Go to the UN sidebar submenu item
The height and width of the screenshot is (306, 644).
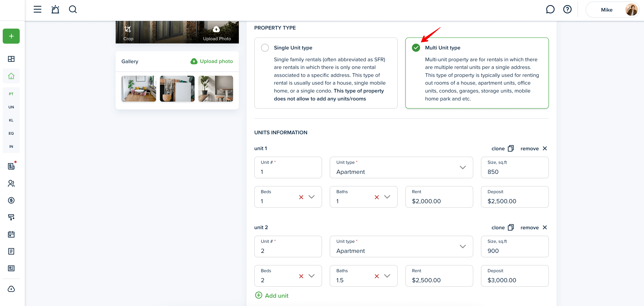click(11, 107)
